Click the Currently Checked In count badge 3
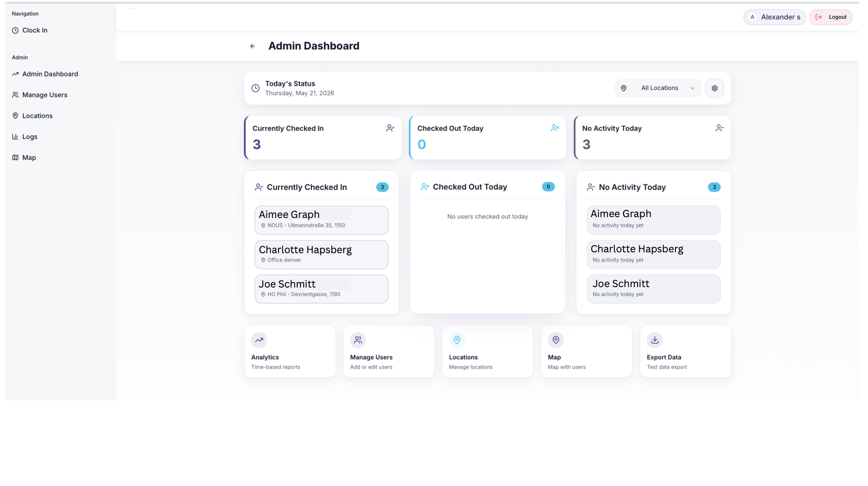 (382, 187)
